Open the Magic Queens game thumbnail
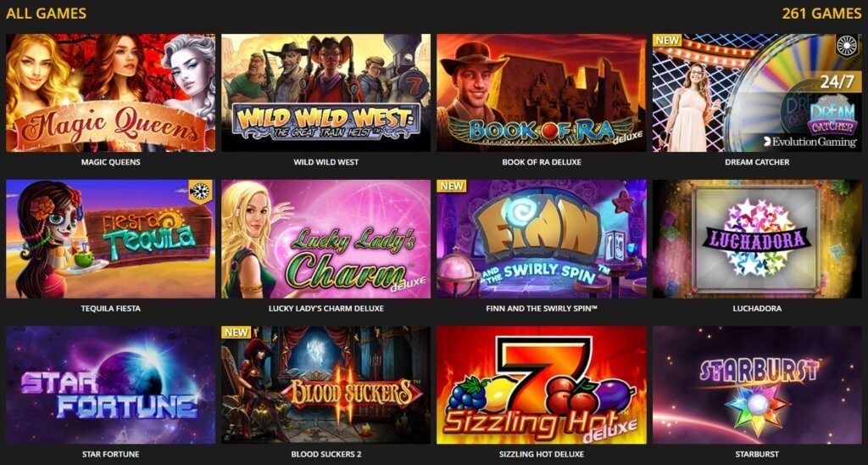This screenshot has height=465, width=868. (x=111, y=92)
